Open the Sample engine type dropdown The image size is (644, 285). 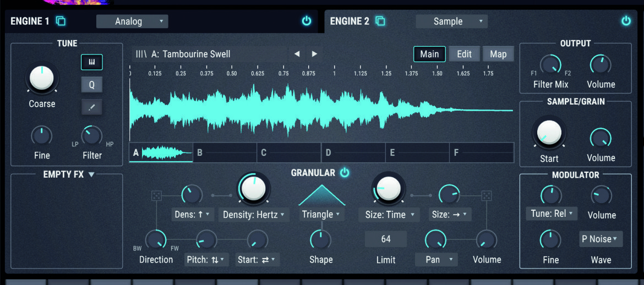pyautogui.click(x=452, y=21)
